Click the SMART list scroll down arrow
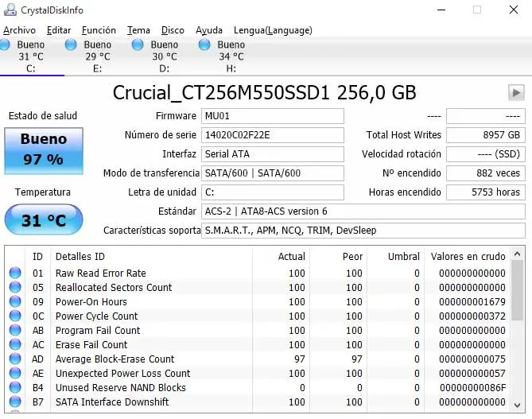The image size is (532, 419). (x=518, y=405)
